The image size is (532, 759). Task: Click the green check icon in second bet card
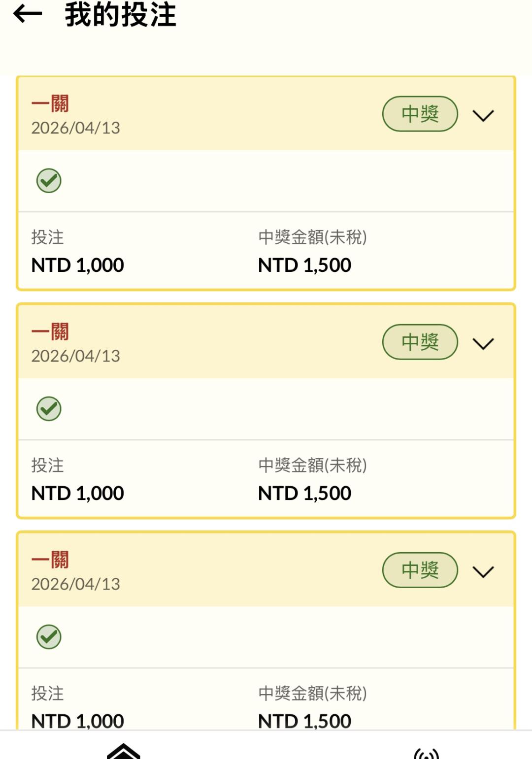click(x=49, y=409)
